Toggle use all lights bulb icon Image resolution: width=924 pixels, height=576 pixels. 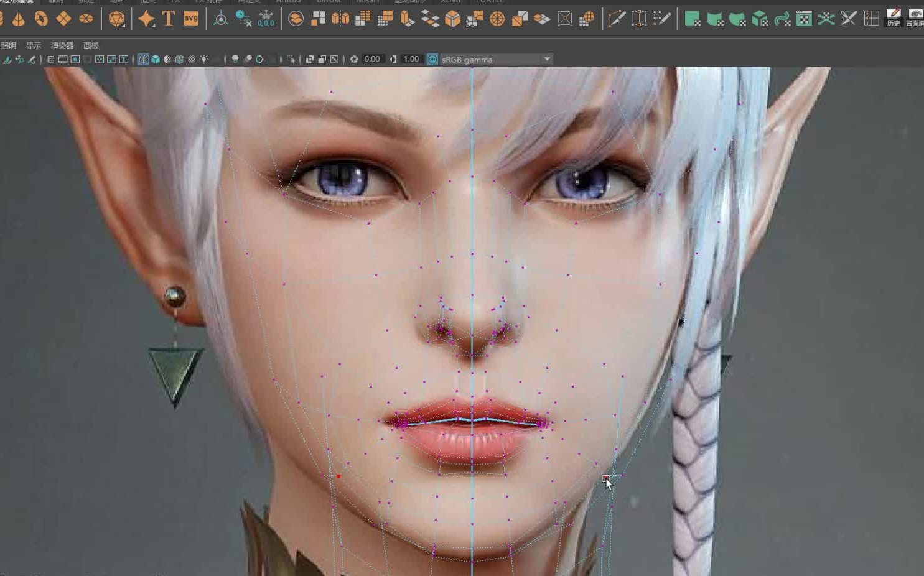click(204, 60)
